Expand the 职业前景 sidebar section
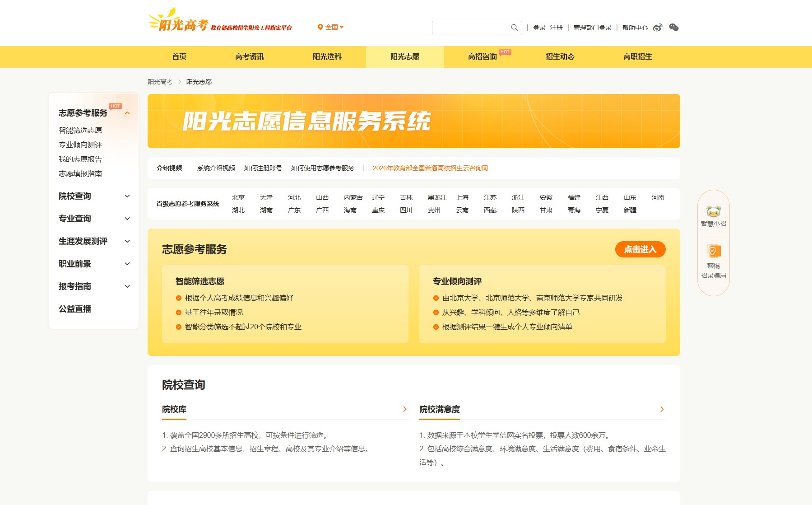Image resolution: width=812 pixels, height=505 pixels. tap(127, 264)
